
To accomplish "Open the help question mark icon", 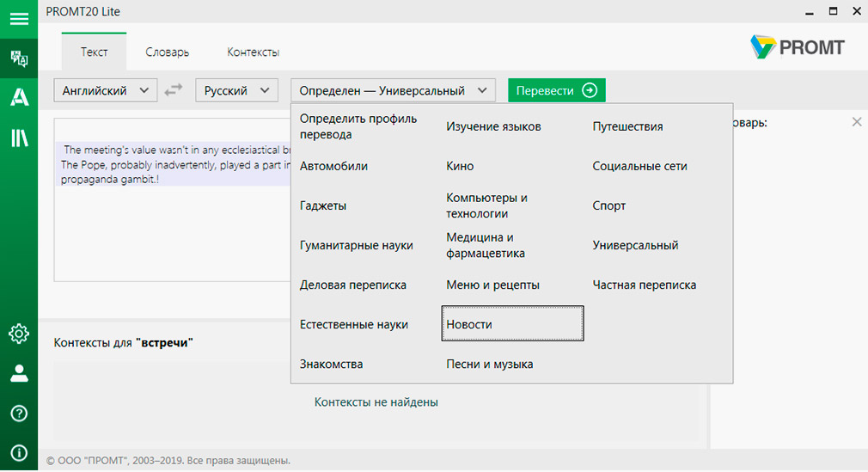I will coord(19,414).
